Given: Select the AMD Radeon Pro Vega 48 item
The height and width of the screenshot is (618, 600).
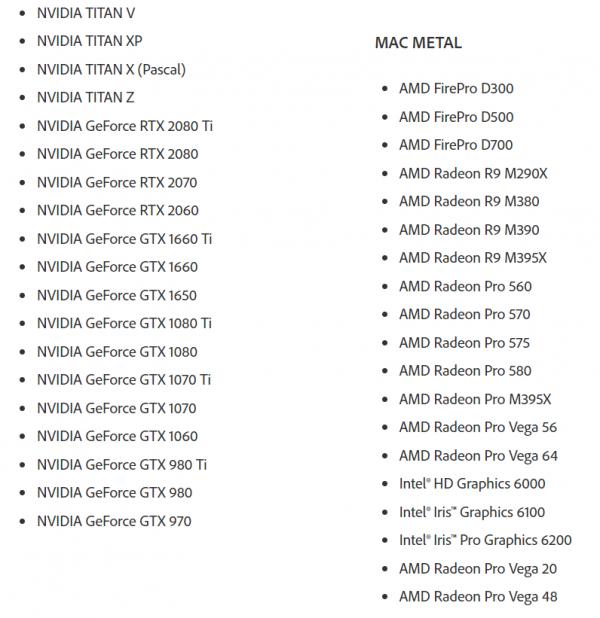Looking at the screenshot, I should click(478, 597).
